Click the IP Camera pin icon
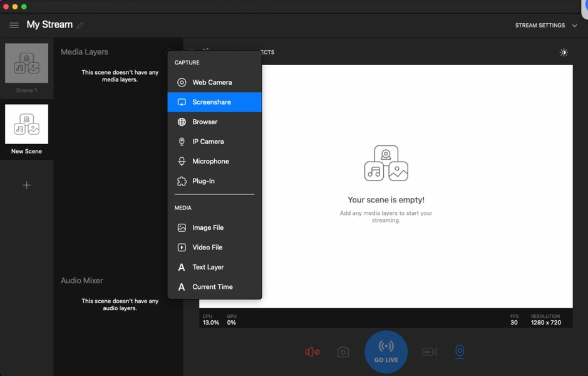The height and width of the screenshot is (376, 588). [x=182, y=142]
